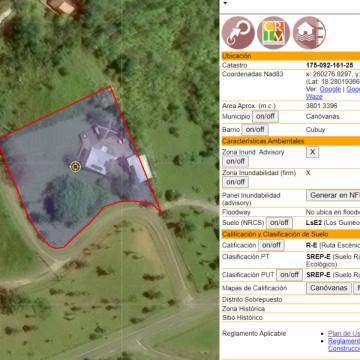This screenshot has width=360, height=360.
Task: Open the Google link for coordinates
Action: 330,89
